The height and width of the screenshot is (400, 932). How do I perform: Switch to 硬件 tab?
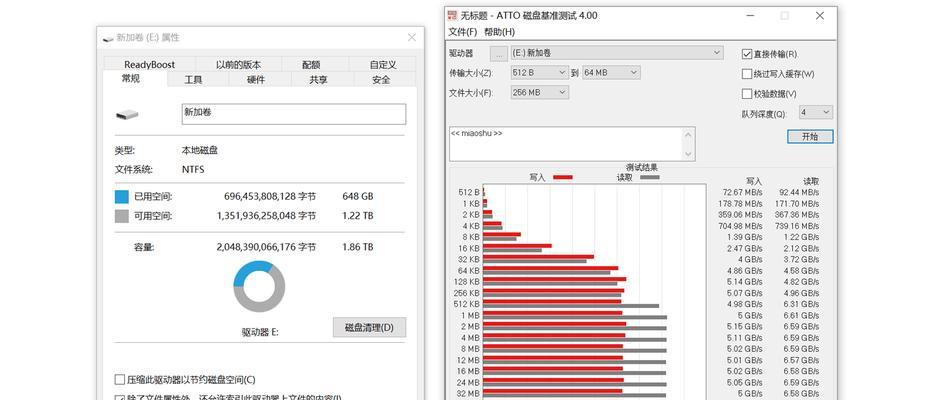pos(256,80)
